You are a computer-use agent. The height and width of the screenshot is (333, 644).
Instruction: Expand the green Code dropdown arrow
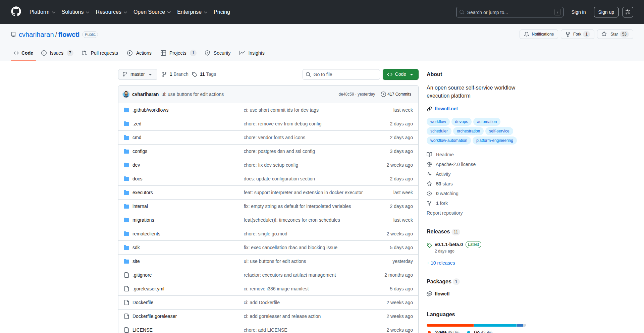[412, 74]
